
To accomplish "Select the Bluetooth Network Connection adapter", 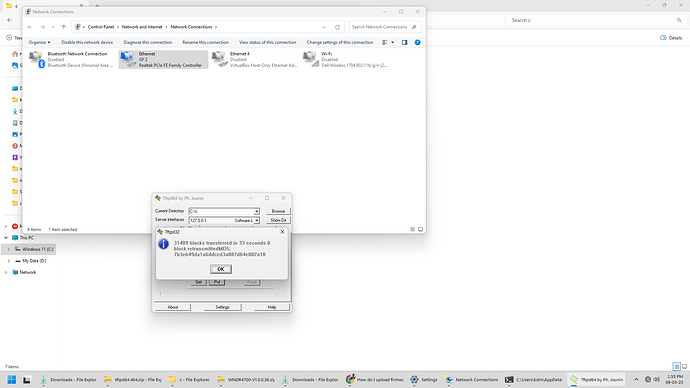I will tap(71, 59).
